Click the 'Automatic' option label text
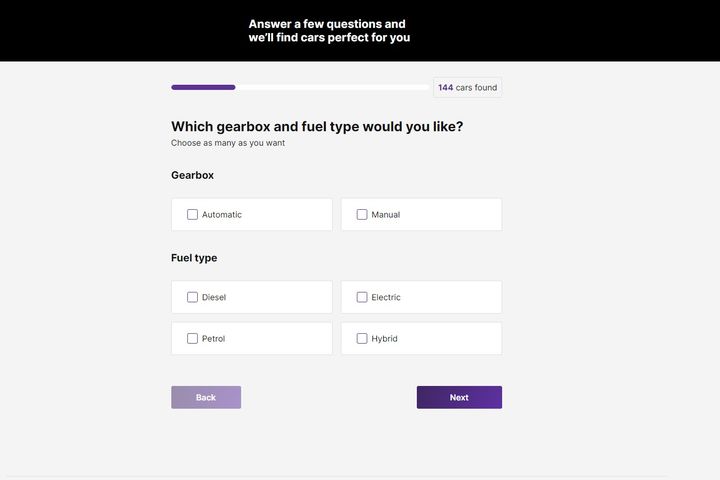The height and width of the screenshot is (480, 720). (x=222, y=215)
